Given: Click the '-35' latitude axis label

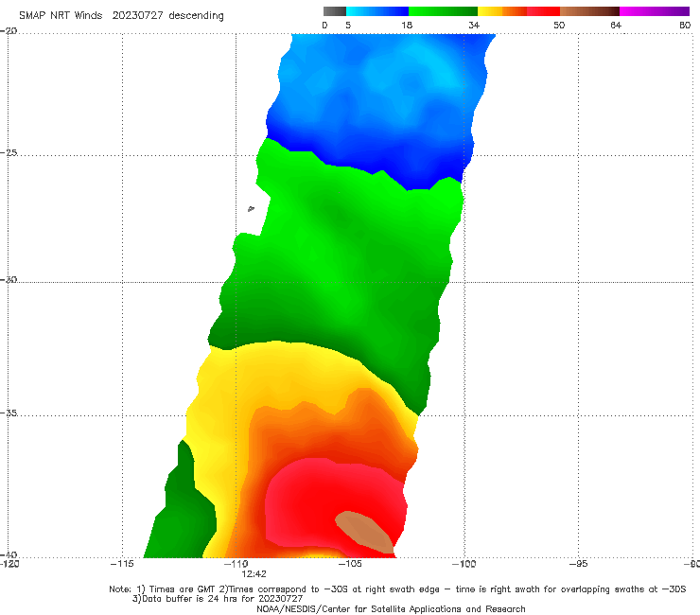Looking at the screenshot, I should [9, 413].
